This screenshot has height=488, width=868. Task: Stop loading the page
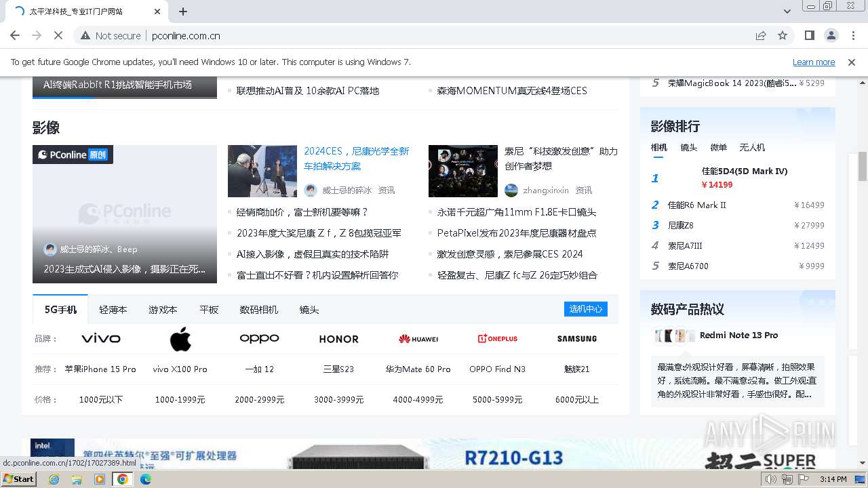[58, 35]
